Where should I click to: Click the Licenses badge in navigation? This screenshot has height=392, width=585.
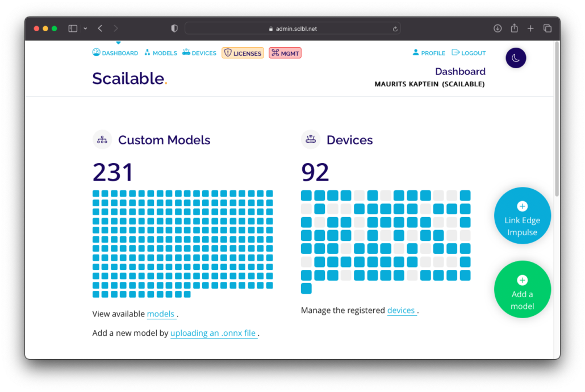click(x=243, y=53)
